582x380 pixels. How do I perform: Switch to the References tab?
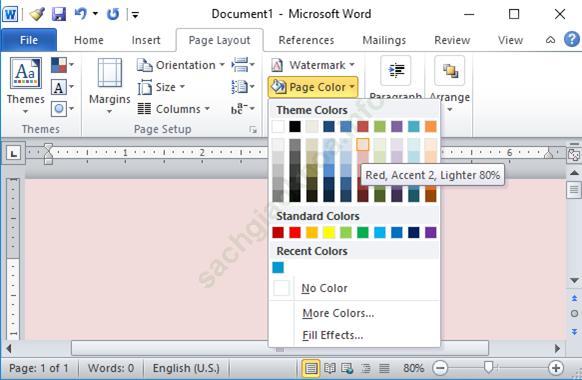pyautogui.click(x=306, y=40)
